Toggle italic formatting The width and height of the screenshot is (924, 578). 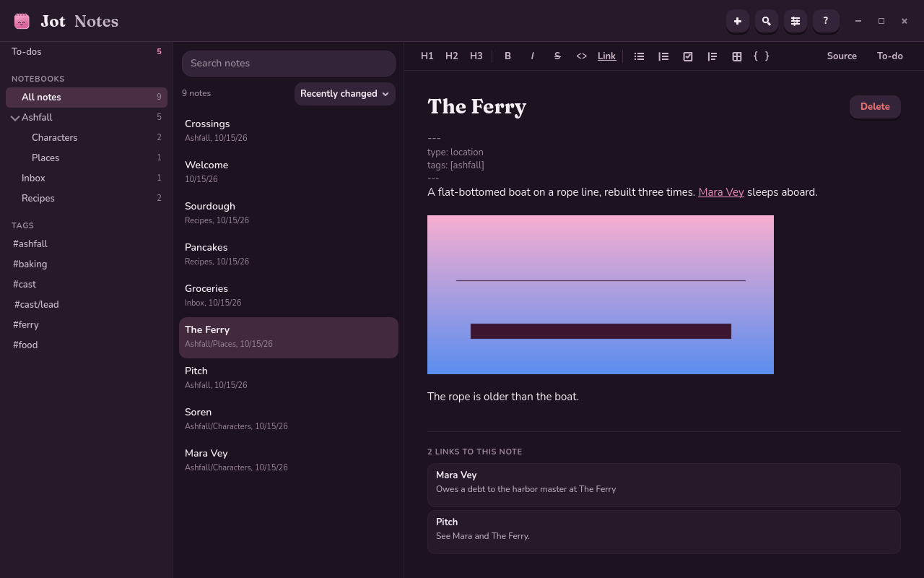point(532,56)
